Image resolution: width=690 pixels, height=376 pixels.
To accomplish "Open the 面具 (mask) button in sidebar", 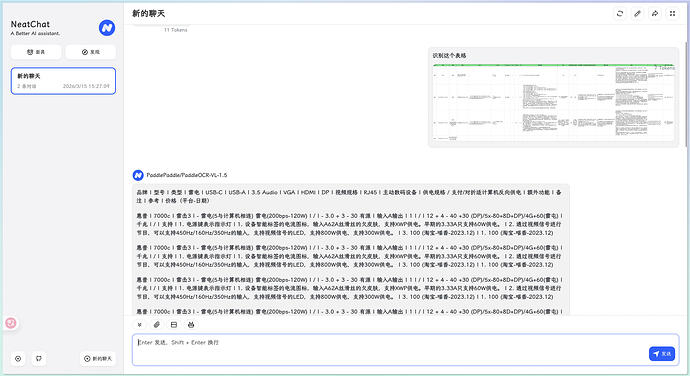I will click(x=36, y=52).
